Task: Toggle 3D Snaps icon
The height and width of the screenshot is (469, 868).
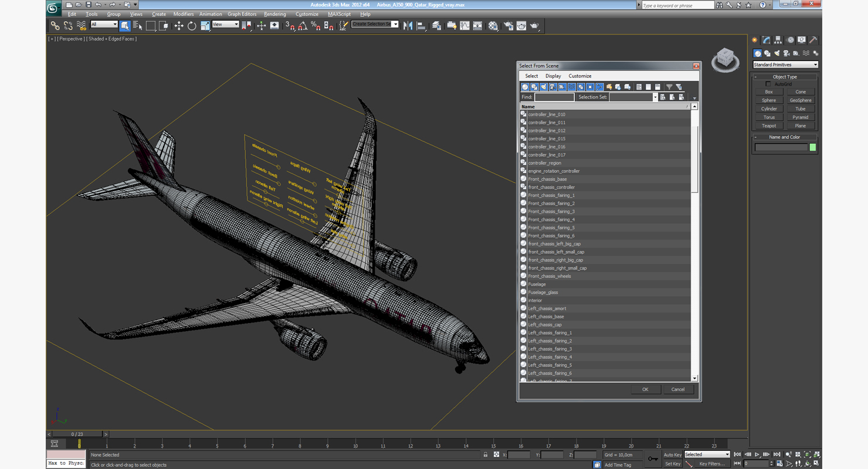Action: [290, 26]
